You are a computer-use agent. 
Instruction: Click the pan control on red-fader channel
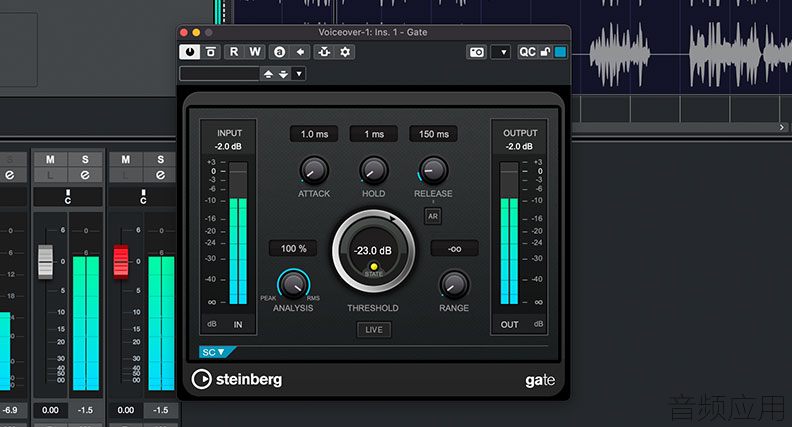(143, 197)
